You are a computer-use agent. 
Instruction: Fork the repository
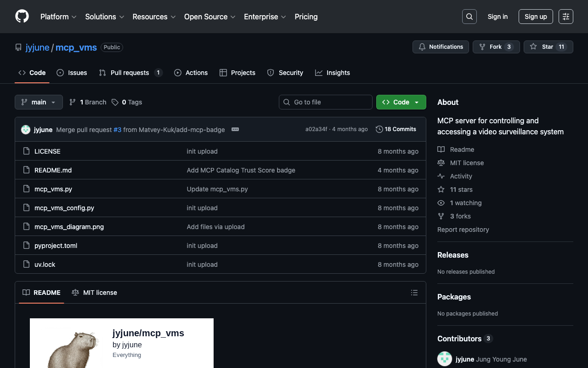[496, 47]
